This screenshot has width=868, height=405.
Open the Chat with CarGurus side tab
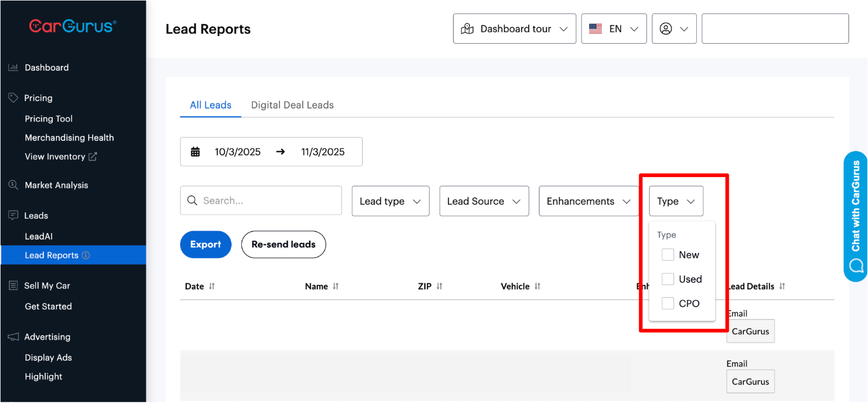pos(855,216)
